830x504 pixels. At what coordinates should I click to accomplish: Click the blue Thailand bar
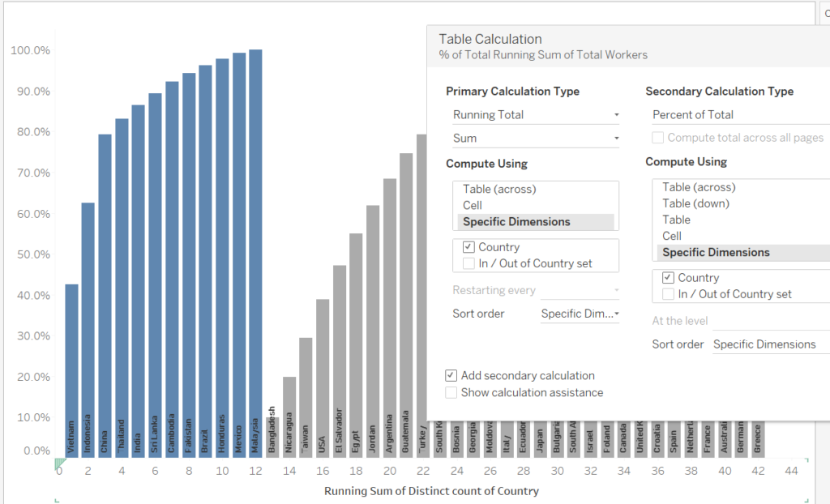click(x=122, y=288)
